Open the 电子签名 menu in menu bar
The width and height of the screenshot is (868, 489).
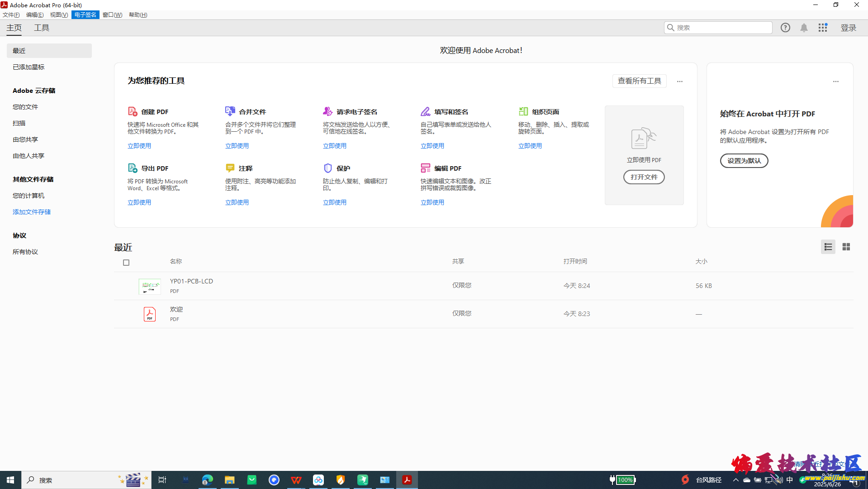coord(85,15)
